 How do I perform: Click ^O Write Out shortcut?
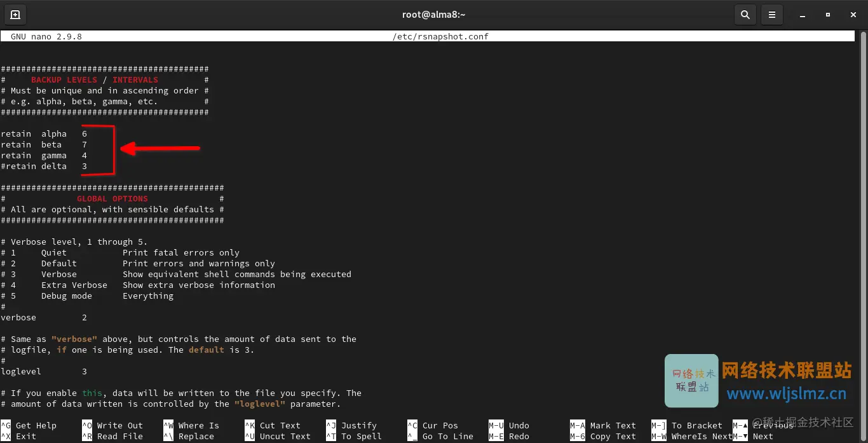click(112, 426)
